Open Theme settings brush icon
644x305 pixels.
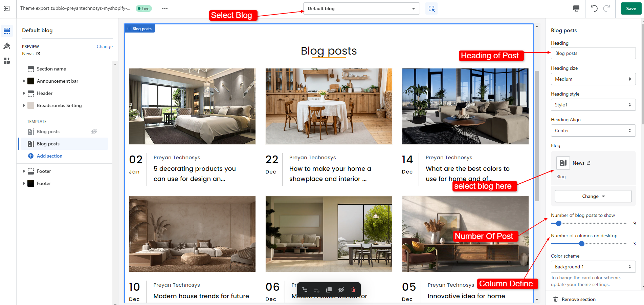click(7, 46)
